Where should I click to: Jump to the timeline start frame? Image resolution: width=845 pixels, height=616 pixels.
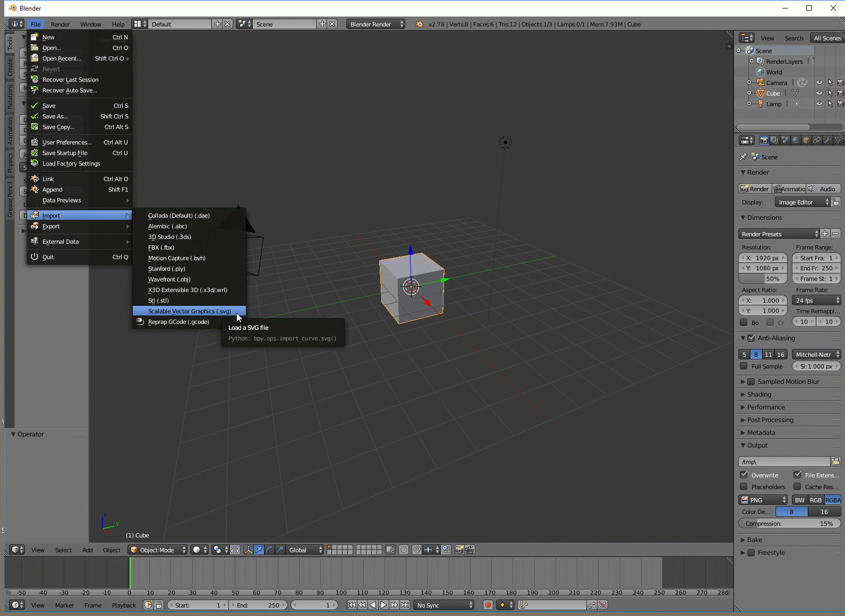(352, 605)
